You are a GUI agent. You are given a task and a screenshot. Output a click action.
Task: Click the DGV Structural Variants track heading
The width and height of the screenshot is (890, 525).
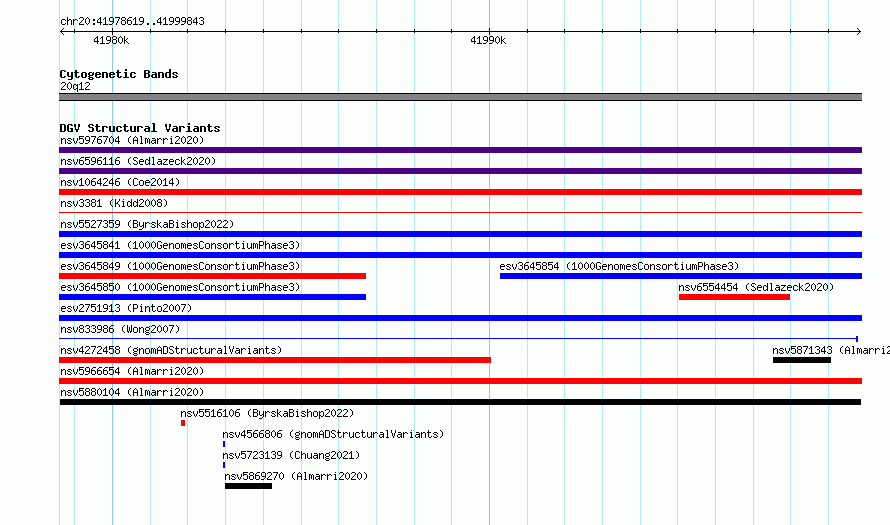point(140,128)
